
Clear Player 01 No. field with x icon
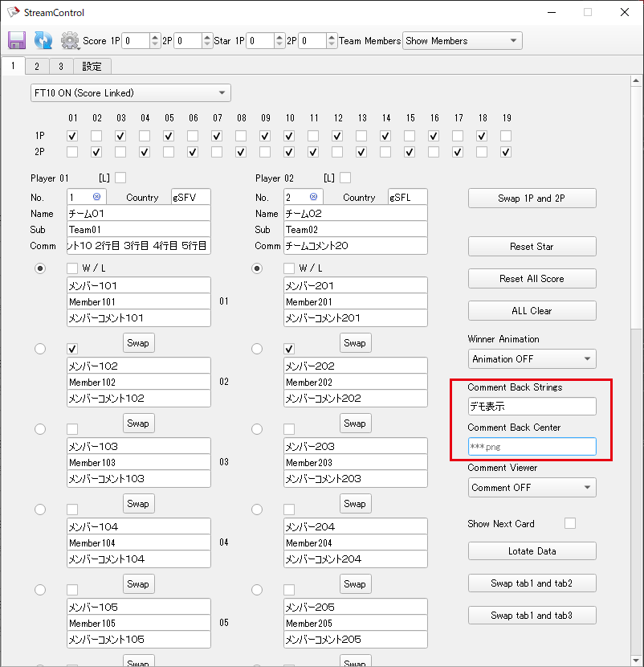pyautogui.click(x=96, y=197)
